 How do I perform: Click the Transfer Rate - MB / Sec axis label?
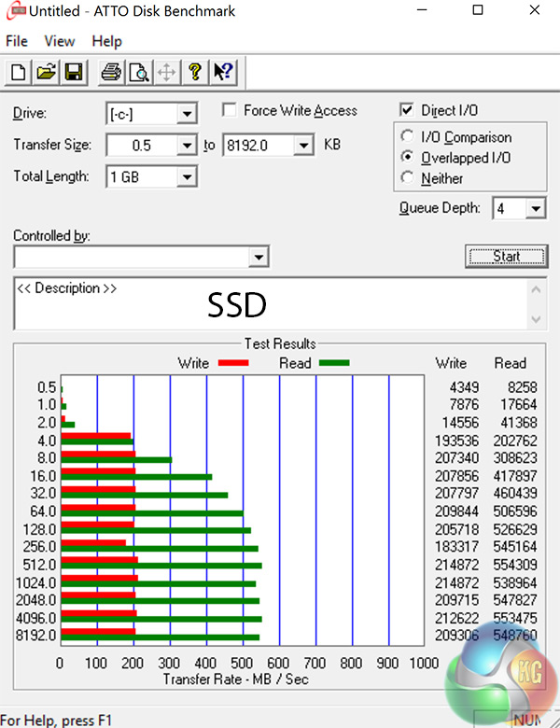pyautogui.click(x=235, y=679)
